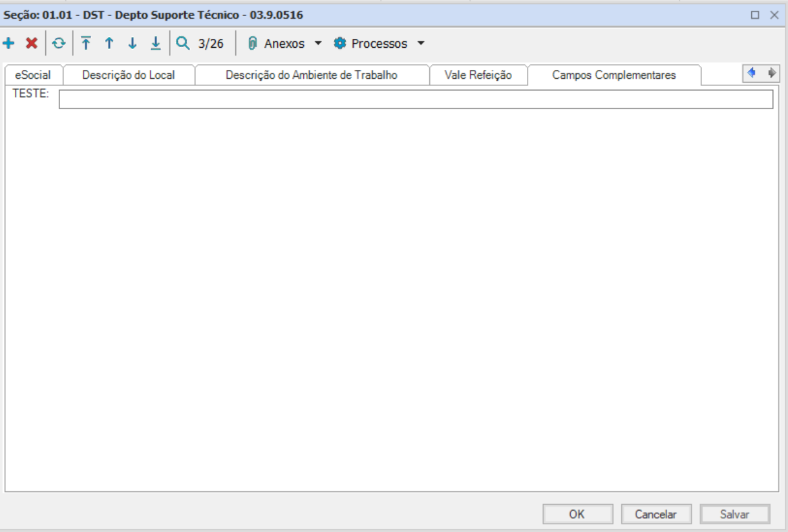Viewport: 788px width, 532px height.
Task: Open the Descrição do Local tab
Action: [129, 75]
